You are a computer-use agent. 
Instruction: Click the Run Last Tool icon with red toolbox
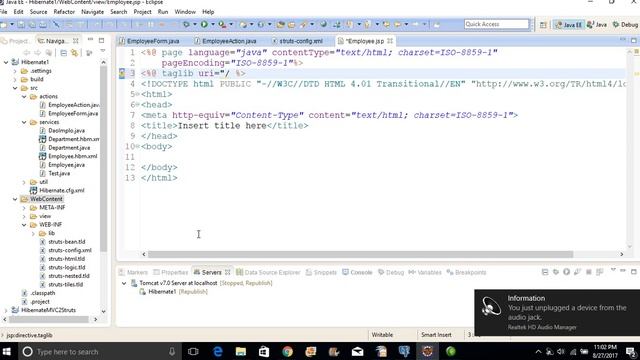(222, 24)
